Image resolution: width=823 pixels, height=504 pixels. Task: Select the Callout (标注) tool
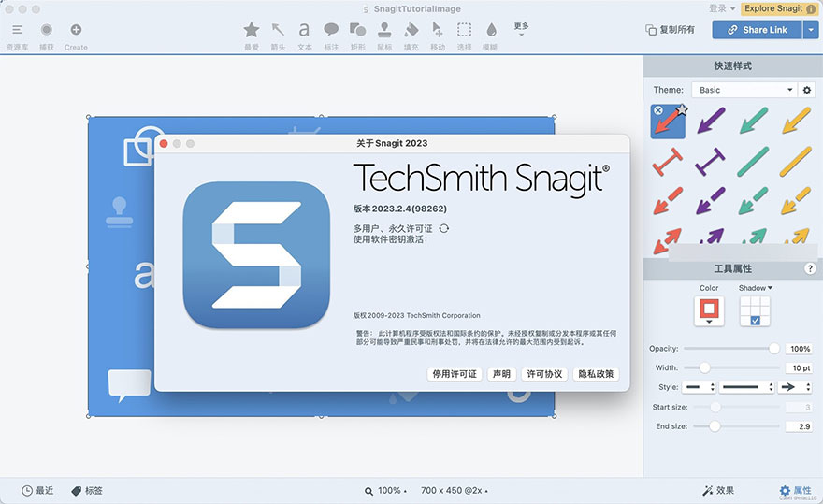[331, 30]
